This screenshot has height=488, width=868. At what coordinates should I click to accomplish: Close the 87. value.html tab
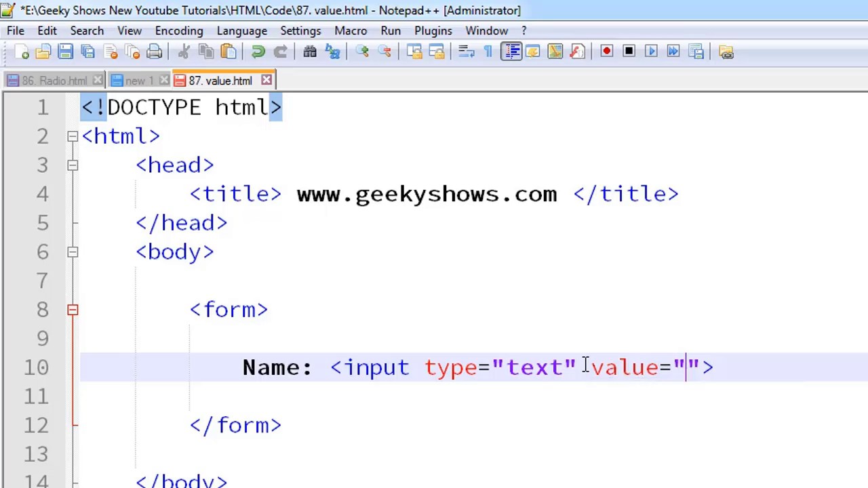267,81
